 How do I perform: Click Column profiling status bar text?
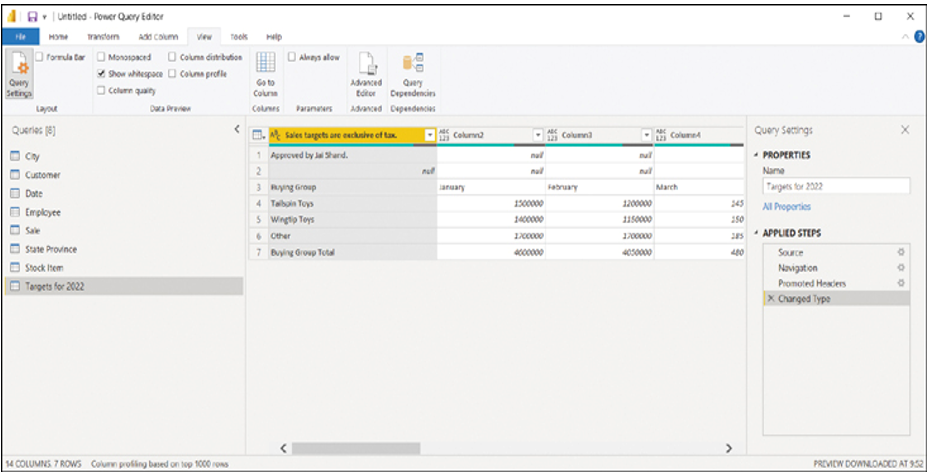point(160,464)
